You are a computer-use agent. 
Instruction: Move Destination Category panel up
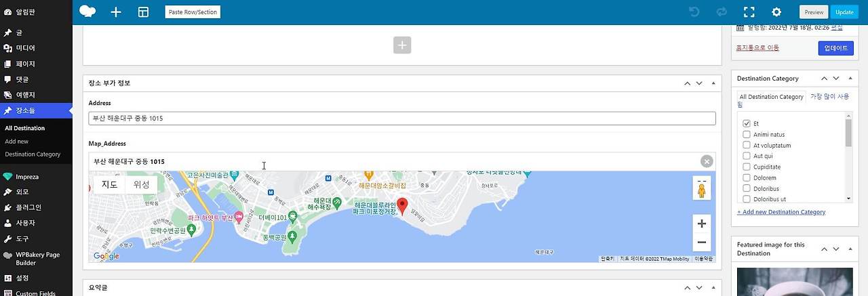pos(824,79)
